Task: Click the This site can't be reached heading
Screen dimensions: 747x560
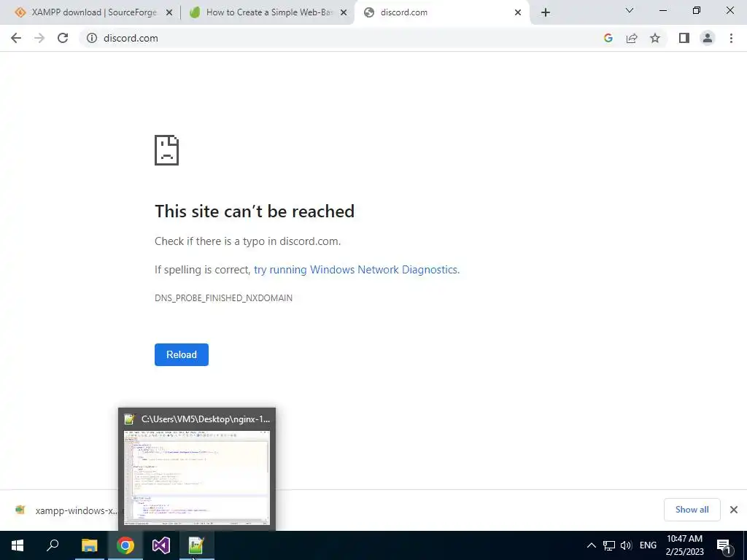Action: coord(255,211)
